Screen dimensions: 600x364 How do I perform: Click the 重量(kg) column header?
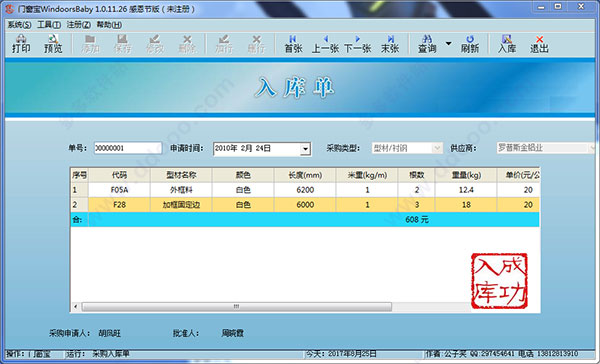click(466, 175)
